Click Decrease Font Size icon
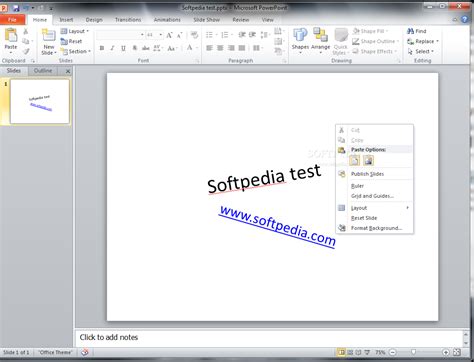474x362 pixels. (179, 35)
